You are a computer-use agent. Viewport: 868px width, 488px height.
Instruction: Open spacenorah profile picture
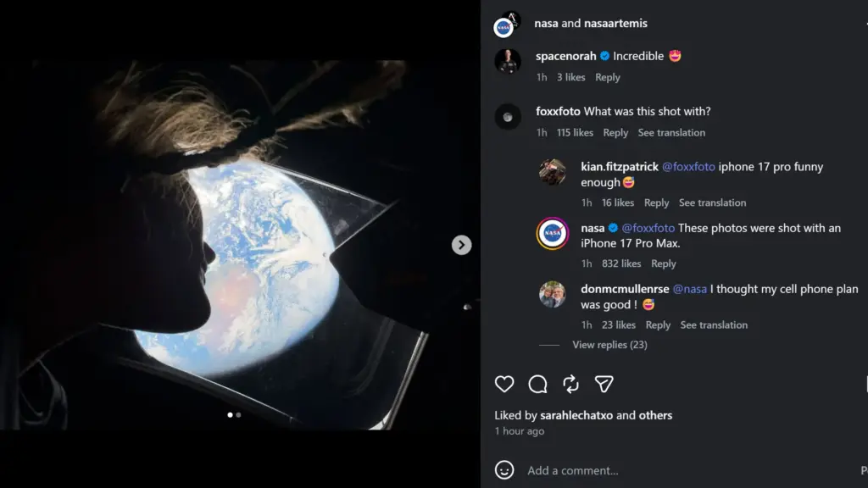[x=508, y=61]
